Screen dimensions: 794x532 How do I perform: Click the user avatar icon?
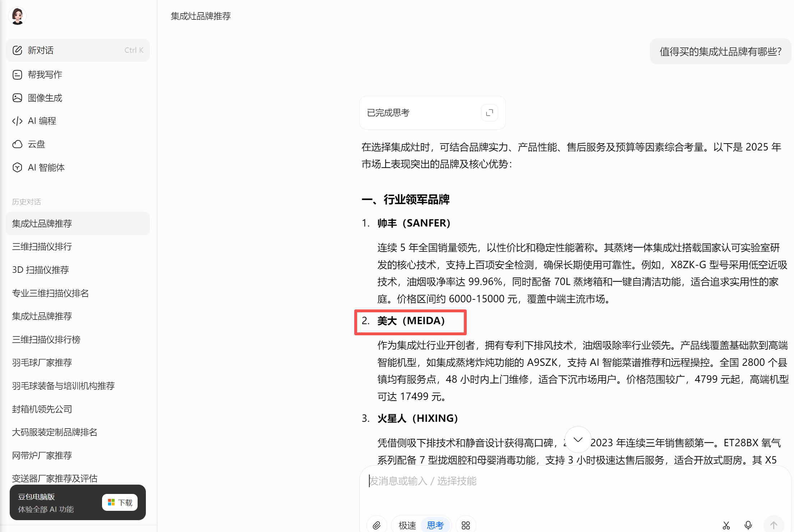(x=17, y=16)
